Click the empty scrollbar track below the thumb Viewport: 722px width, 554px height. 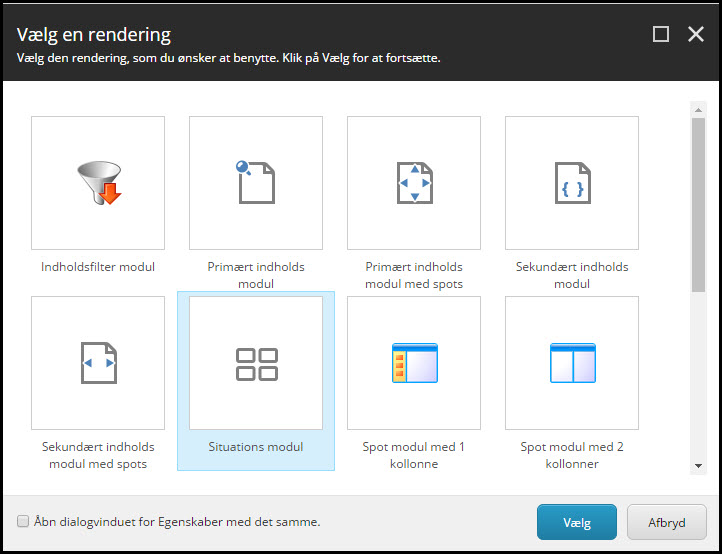point(697,380)
